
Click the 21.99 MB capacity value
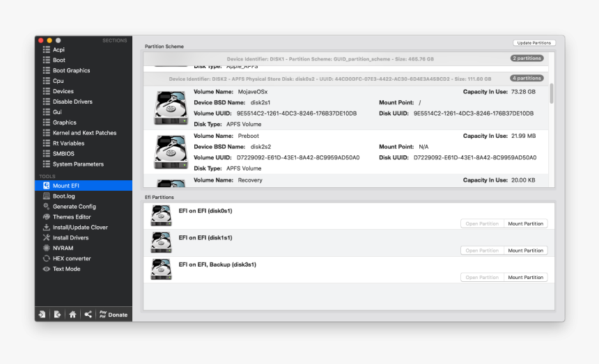click(523, 136)
